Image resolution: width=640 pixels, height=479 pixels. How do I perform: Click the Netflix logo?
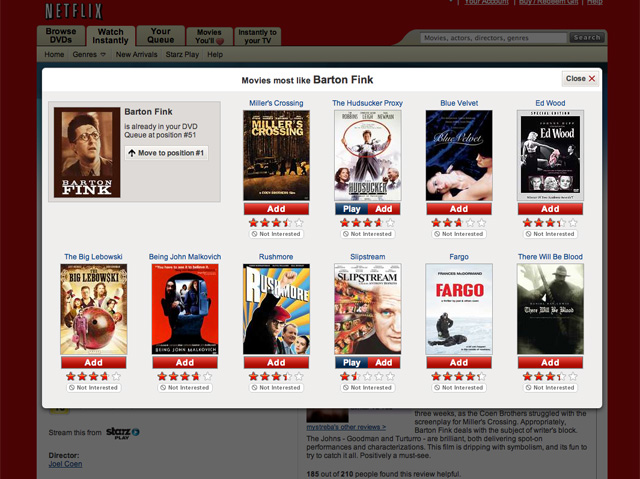click(74, 11)
